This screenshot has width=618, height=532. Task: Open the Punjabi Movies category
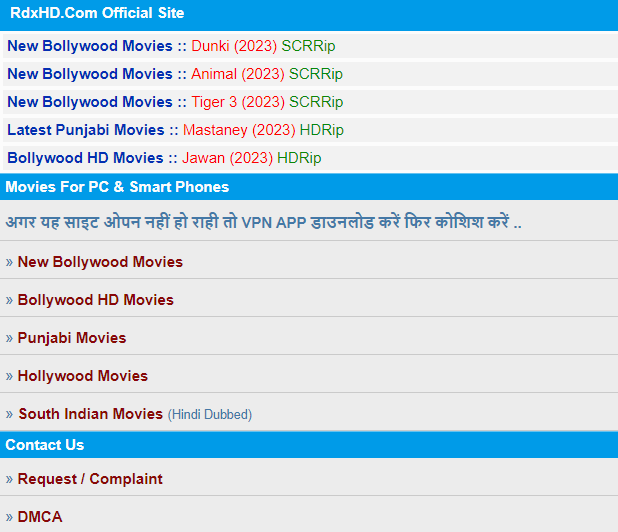pos(72,338)
